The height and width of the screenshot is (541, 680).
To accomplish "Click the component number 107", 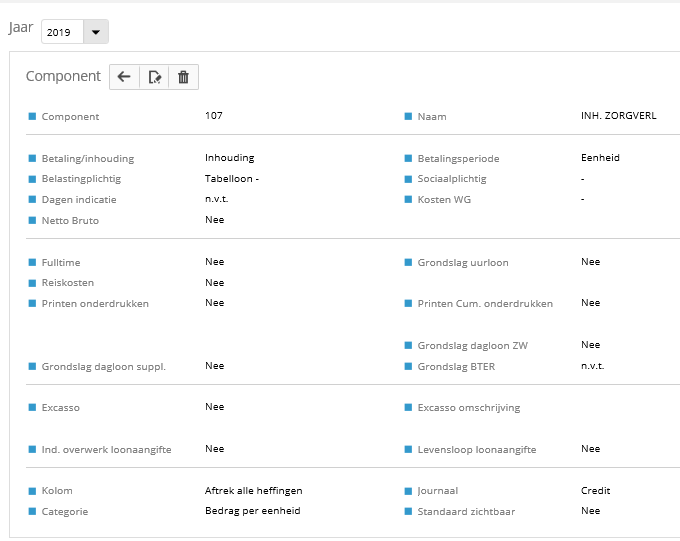I will 214,116.
